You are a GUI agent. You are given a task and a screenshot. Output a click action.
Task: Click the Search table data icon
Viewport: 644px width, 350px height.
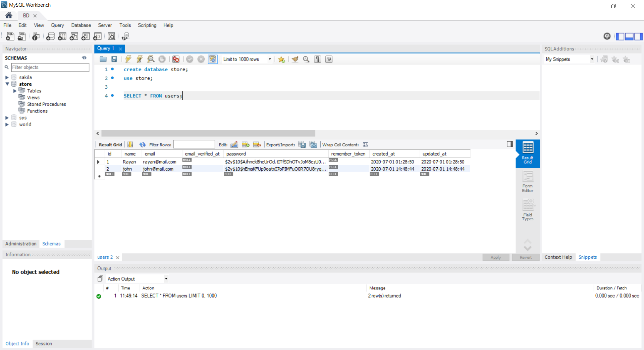111,36
